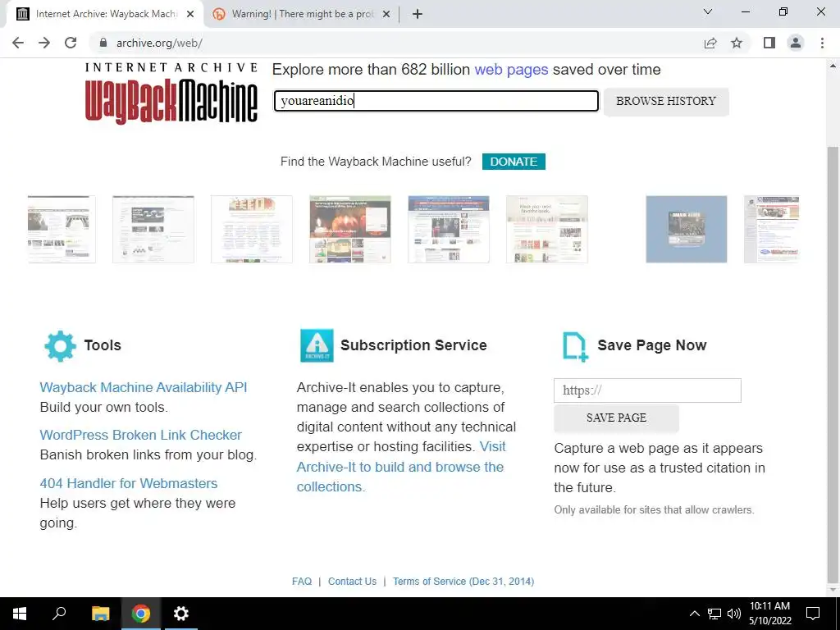This screenshot has width=840, height=630.
Task: Reload the current page
Action: (71, 43)
